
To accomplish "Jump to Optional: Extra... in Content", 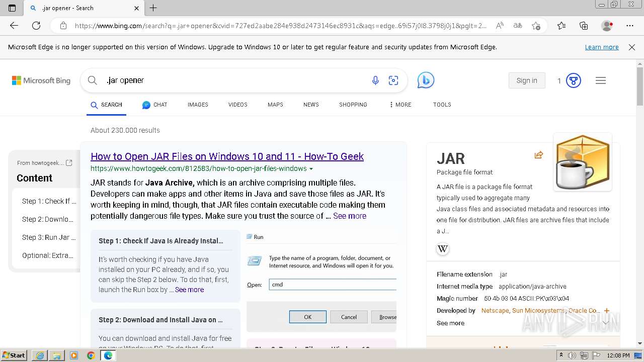I will coord(48,255).
